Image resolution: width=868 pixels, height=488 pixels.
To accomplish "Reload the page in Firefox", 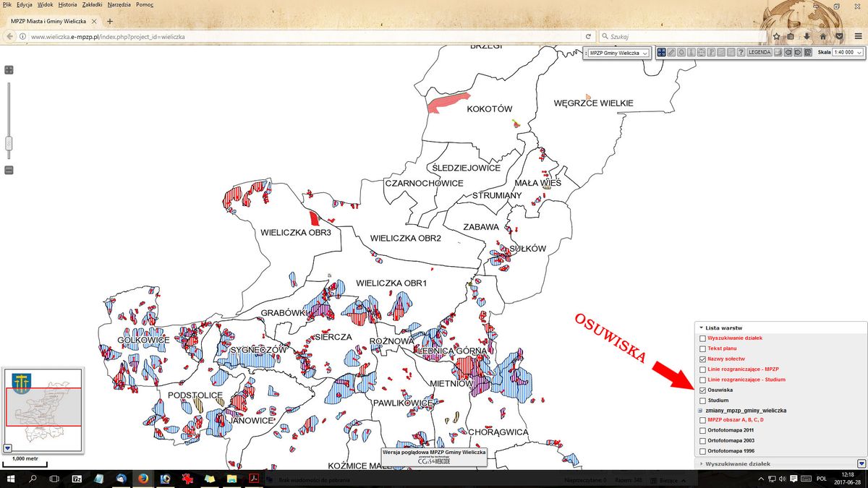I will [588, 36].
